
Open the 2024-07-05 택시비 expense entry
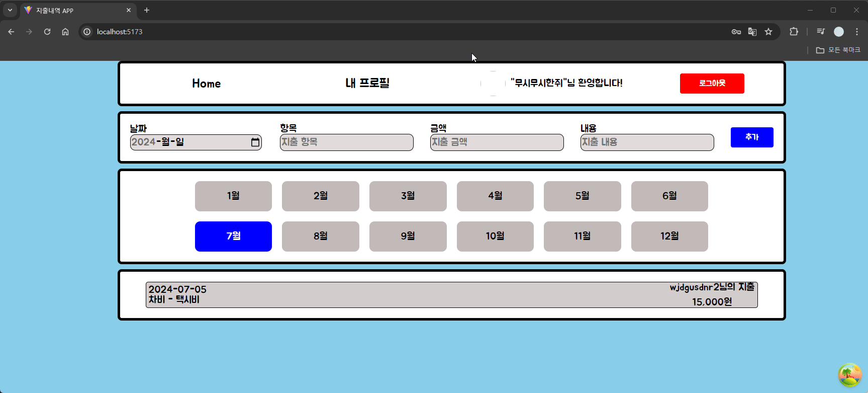(451, 295)
